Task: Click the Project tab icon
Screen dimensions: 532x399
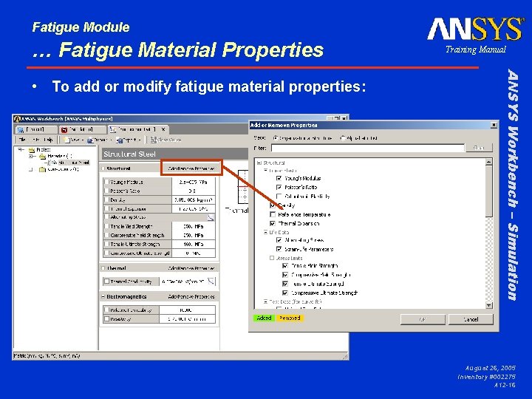Action: [x=21, y=129]
